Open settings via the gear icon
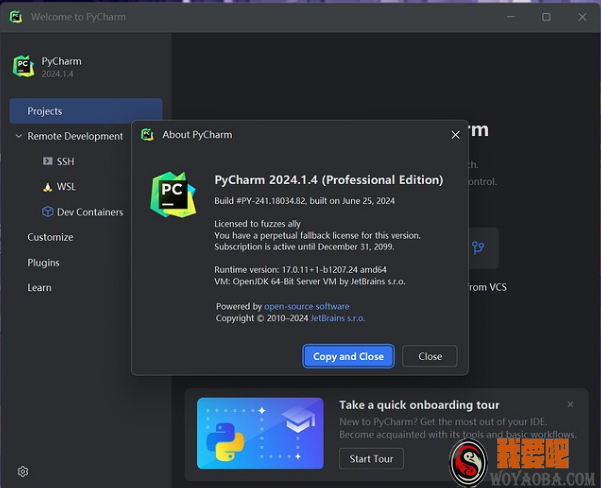The width and height of the screenshot is (601, 488). coord(22,471)
